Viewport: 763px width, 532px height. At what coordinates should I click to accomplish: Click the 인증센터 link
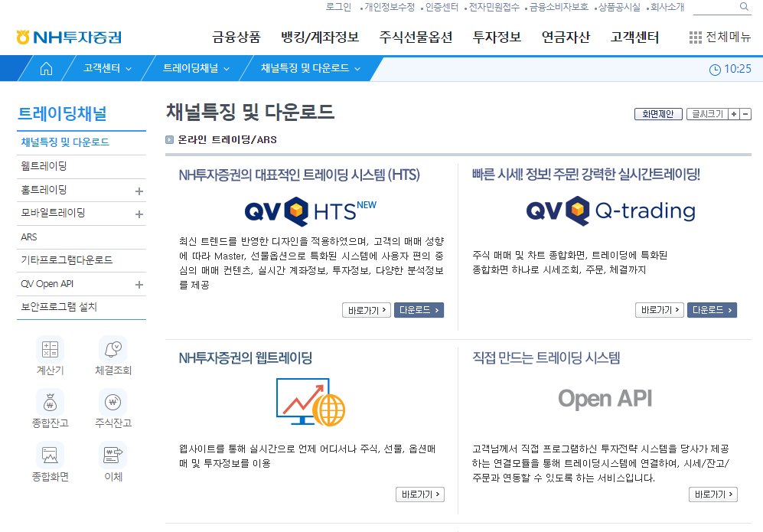[442, 7]
